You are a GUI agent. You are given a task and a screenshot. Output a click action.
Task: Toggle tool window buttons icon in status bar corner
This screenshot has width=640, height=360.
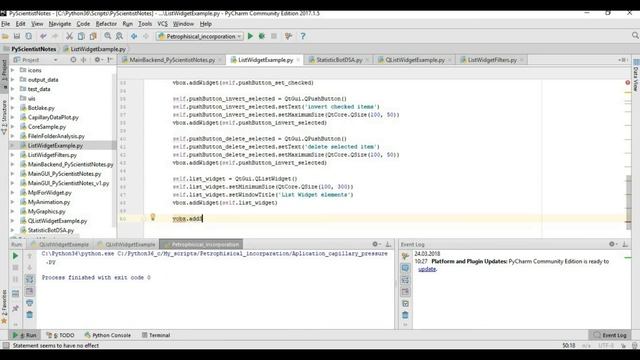(6, 345)
